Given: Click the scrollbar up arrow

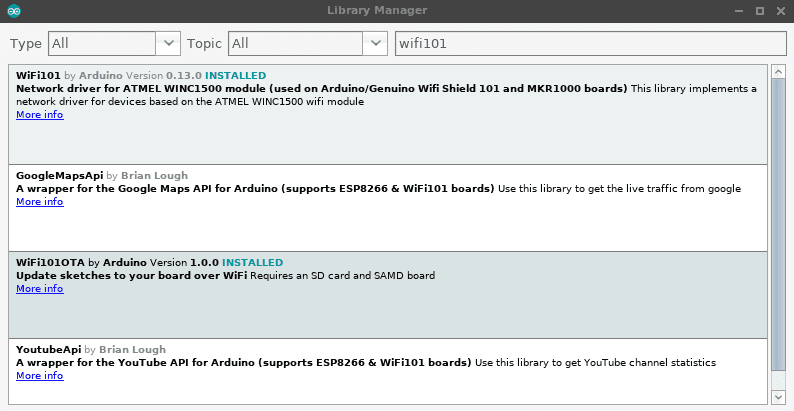Looking at the screenshot, I should coord(778,72).
